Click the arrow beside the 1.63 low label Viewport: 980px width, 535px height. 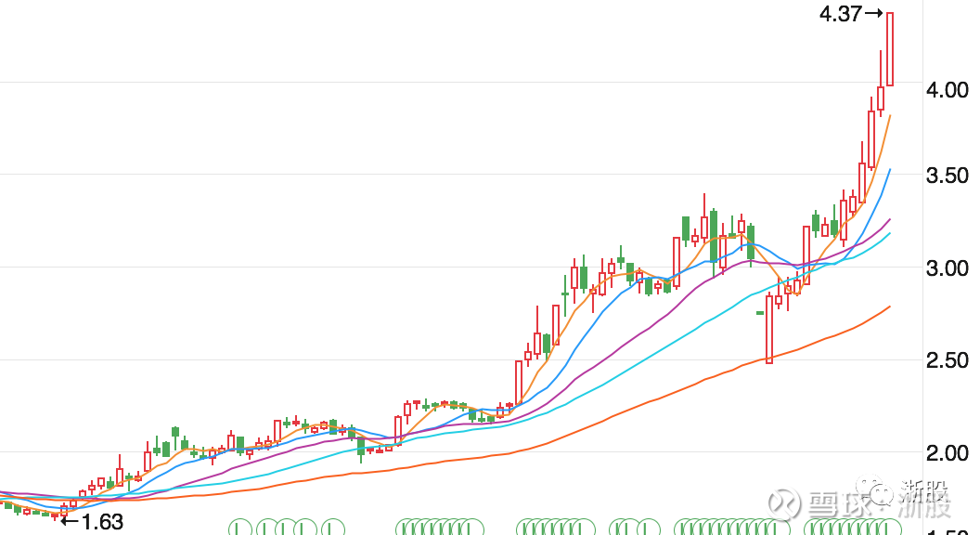(x=70, y=519)
